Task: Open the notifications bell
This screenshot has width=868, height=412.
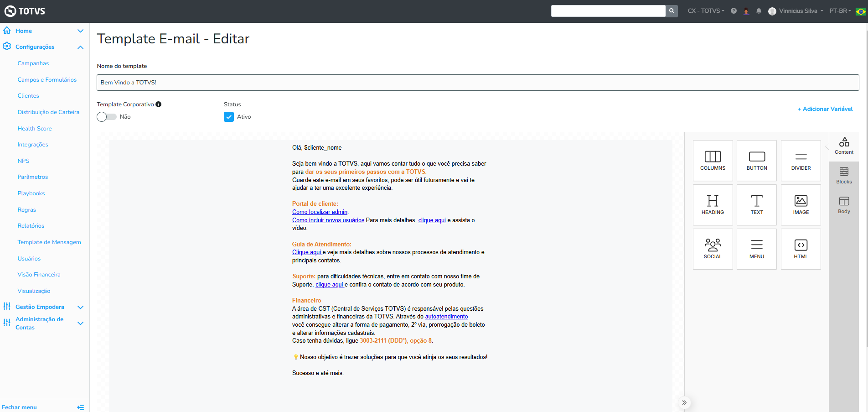Action: [759, 11]
